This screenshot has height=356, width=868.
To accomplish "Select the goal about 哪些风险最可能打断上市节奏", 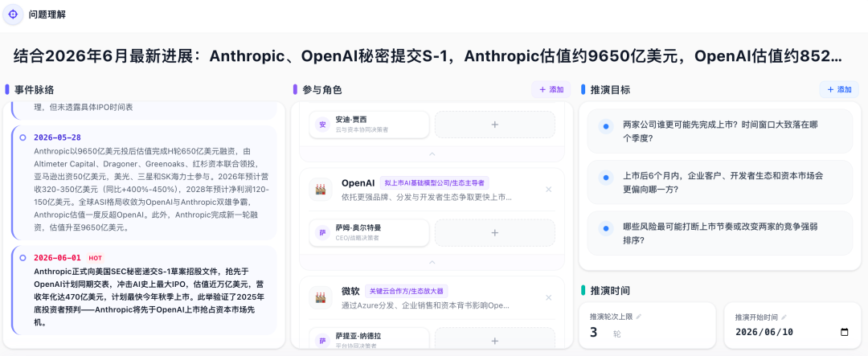I will [x=719, y=233].
